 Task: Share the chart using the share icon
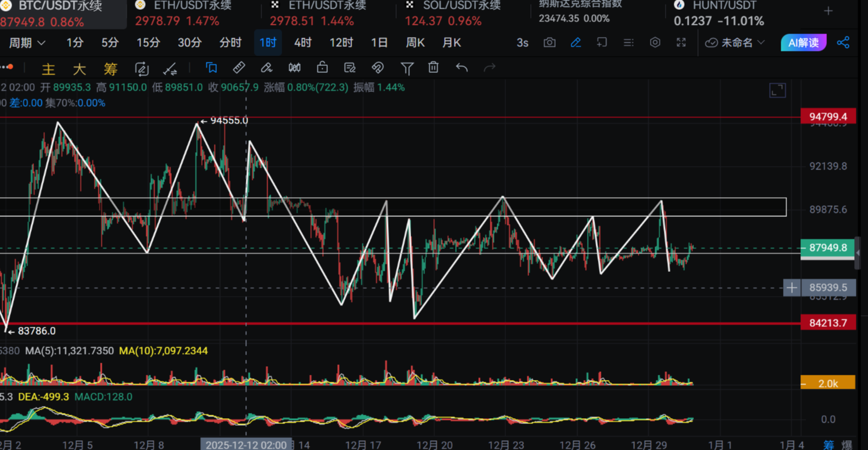(x=844, y=42)
